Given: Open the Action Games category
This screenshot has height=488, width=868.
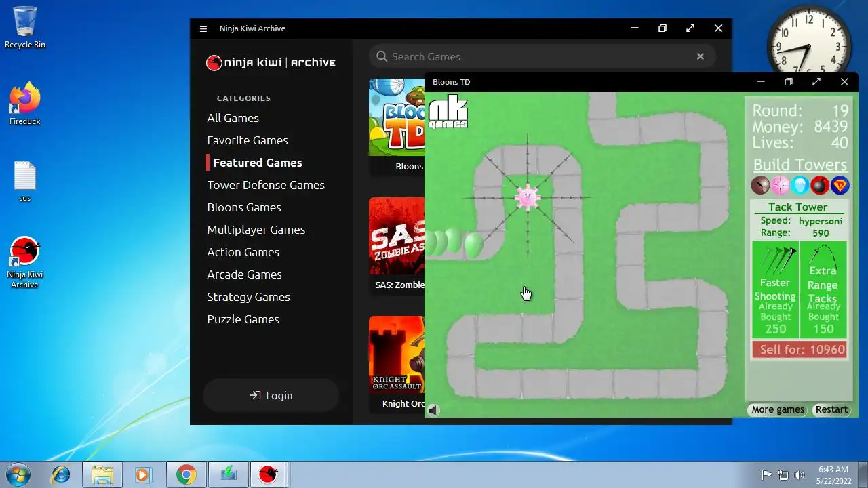Looking at the screenshot, I should click(243, 252).
